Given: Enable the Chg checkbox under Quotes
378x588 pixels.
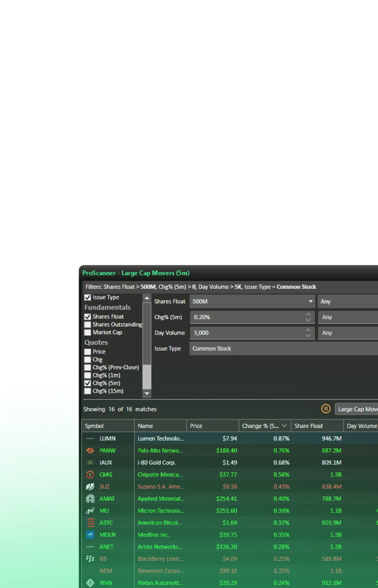Looking at the screenshot, I should coord(88,359).
